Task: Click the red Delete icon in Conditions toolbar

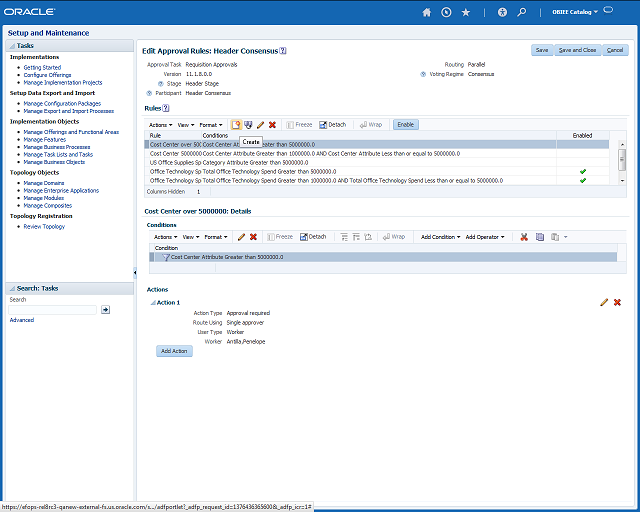Action: (x=253, y=237)
